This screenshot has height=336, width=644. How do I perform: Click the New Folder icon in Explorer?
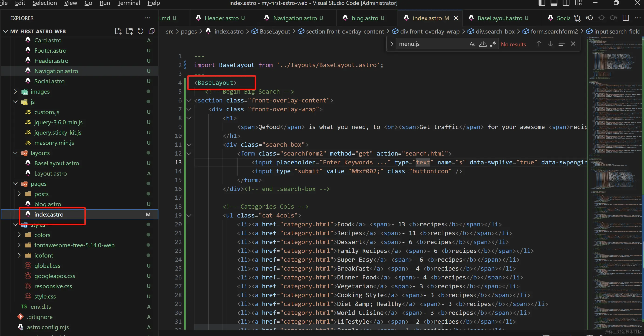coord(129,31)
